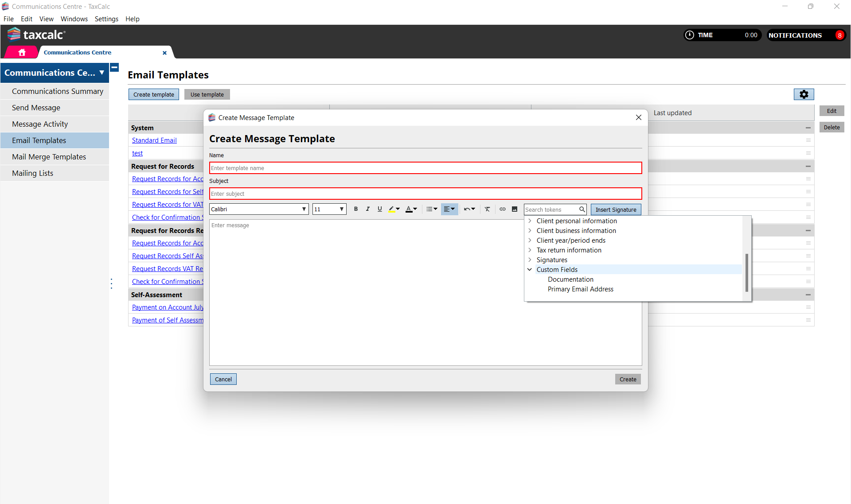Click the insert link icon

click(502, 209)
